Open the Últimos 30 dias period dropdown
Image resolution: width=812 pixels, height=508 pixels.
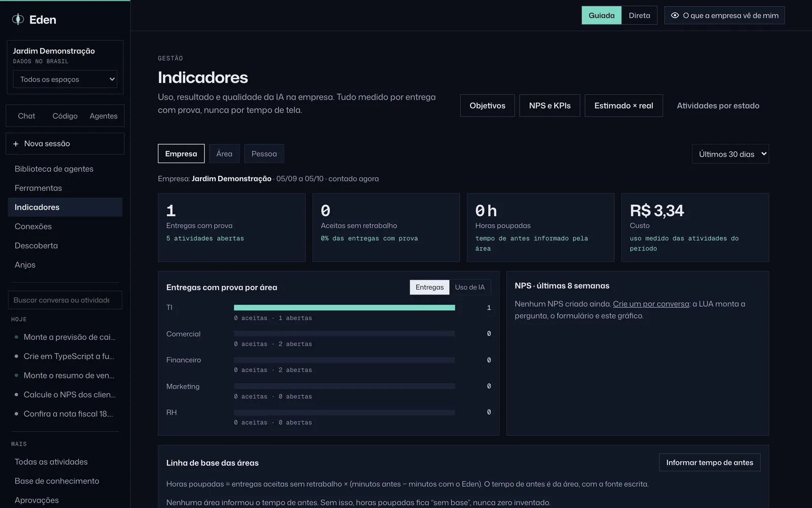click(730, 154)
